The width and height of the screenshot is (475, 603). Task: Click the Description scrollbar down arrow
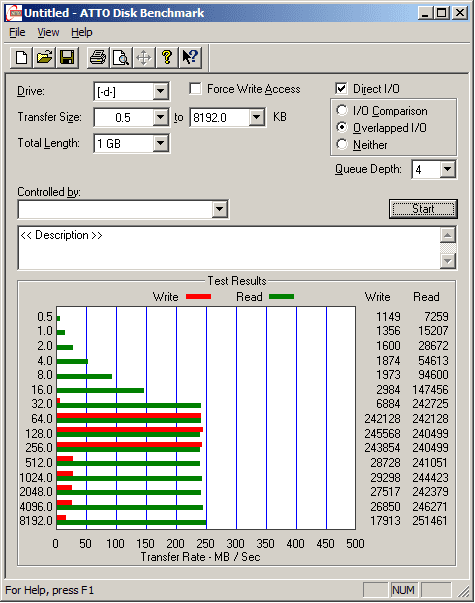[x=448, y=261]
